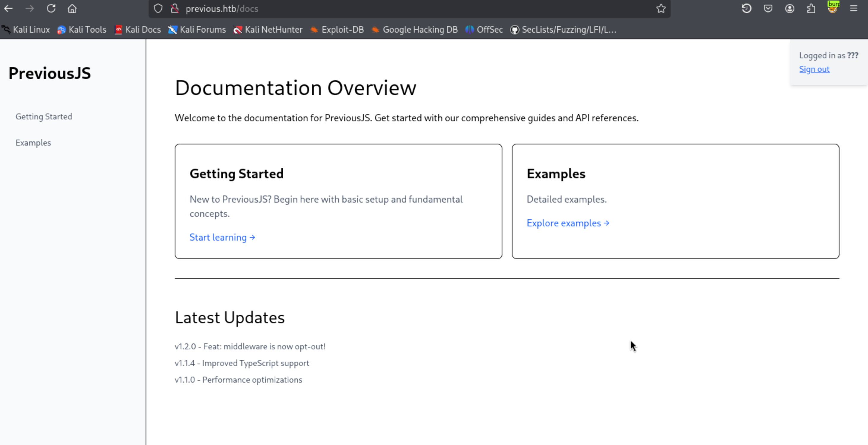Open Kali Tools bookmark

tap(82, 30)
